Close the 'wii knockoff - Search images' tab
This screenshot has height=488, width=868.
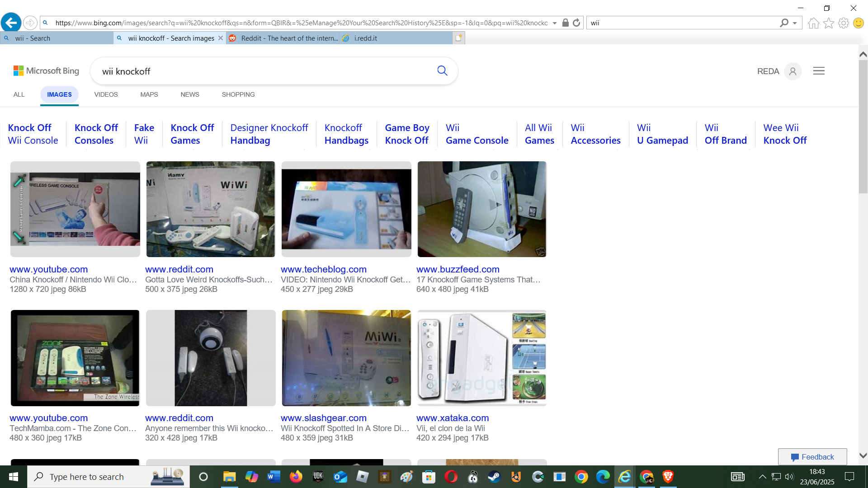[x=221, y=38]
